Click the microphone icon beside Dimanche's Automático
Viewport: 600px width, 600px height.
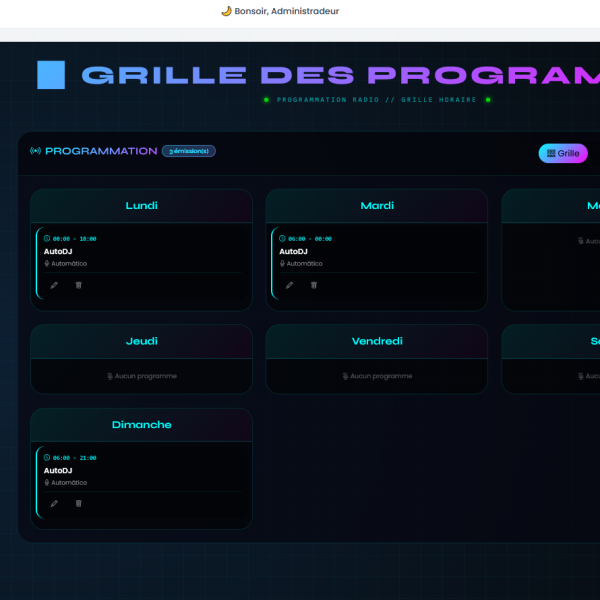[x=47, y=482]
